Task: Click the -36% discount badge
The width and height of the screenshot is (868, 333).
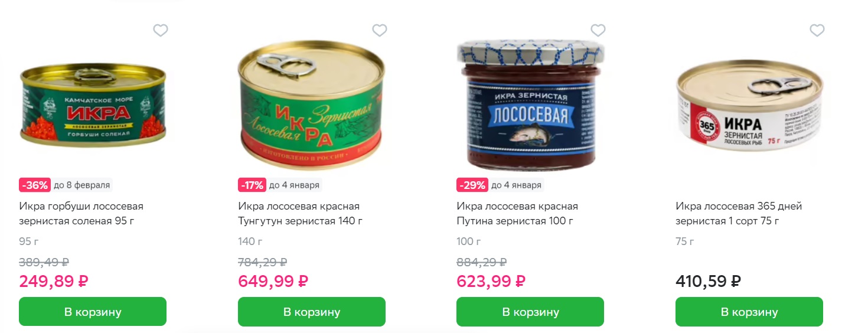Action: tap(35, 185)
